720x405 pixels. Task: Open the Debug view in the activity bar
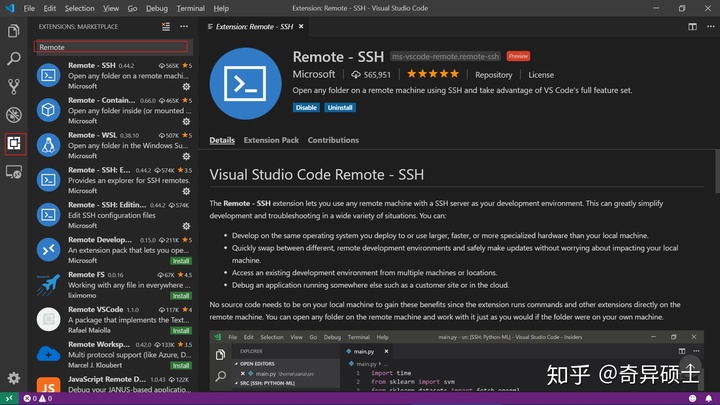tap(14, 115)
